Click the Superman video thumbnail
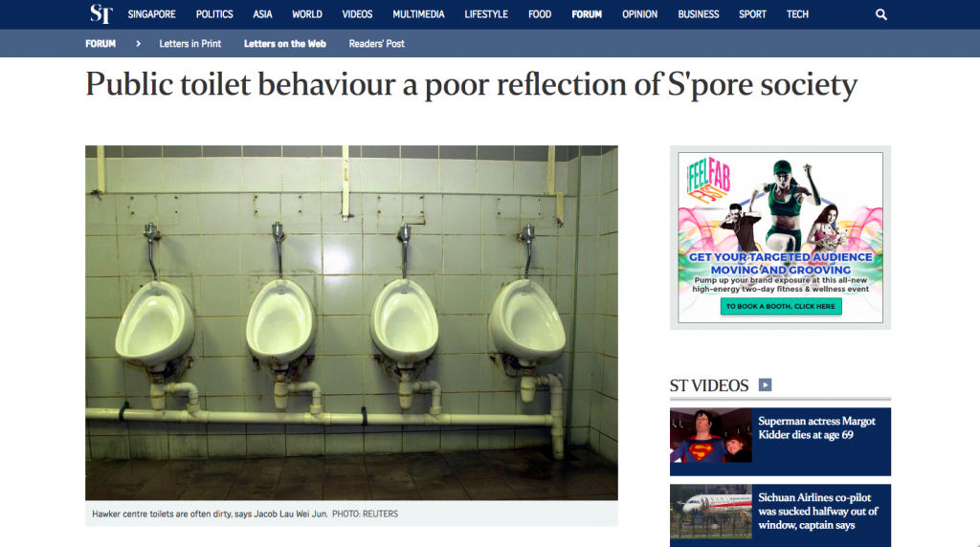This screenshot has width=980, height=547. pyautogui.click(x=711, y=435)
